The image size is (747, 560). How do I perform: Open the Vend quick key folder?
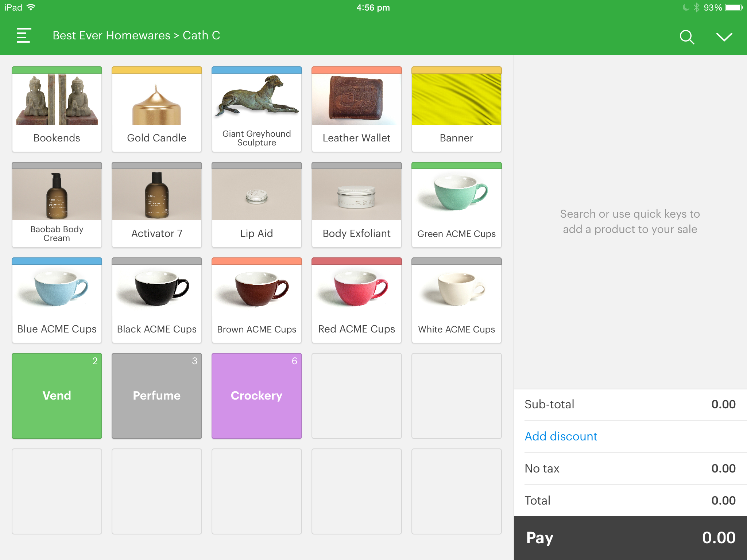pyautogui.click(x=57, y=396)
